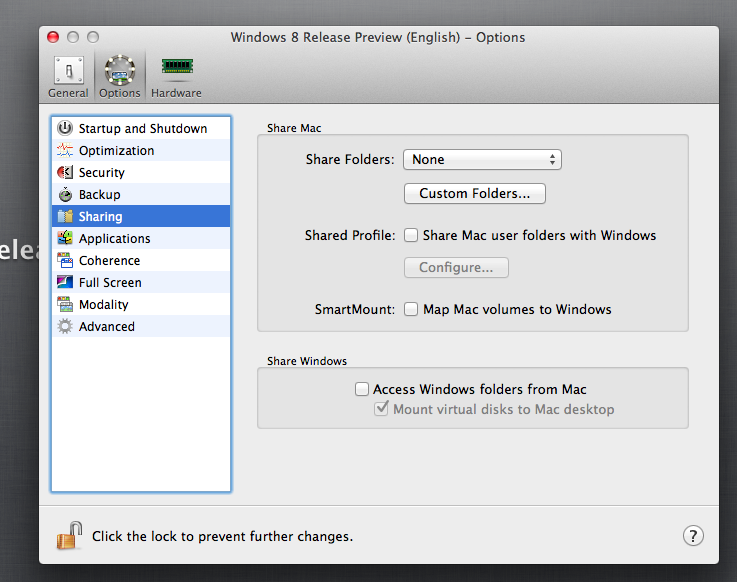The width and height of the screenshot is (737, 582).
Task: Enable Map Mac volumes to Windows
Action: [411, 309]
